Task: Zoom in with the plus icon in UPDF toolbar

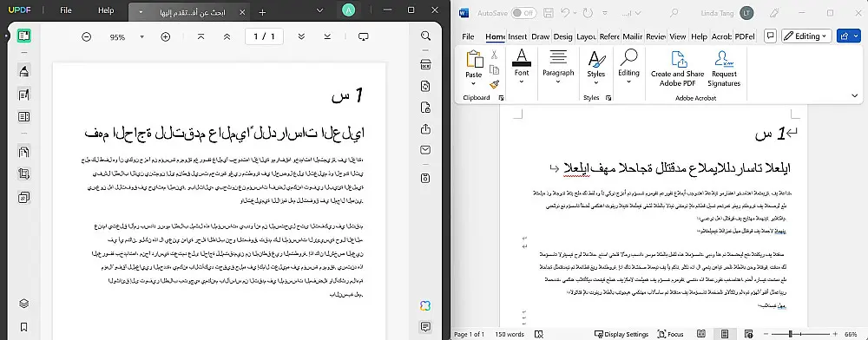Action: 165,36
